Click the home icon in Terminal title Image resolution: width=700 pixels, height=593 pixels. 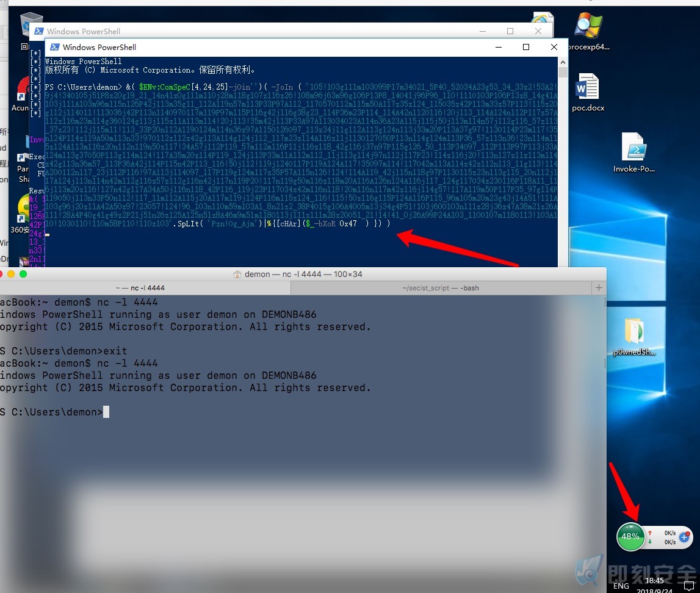click(x=237, y=275)
